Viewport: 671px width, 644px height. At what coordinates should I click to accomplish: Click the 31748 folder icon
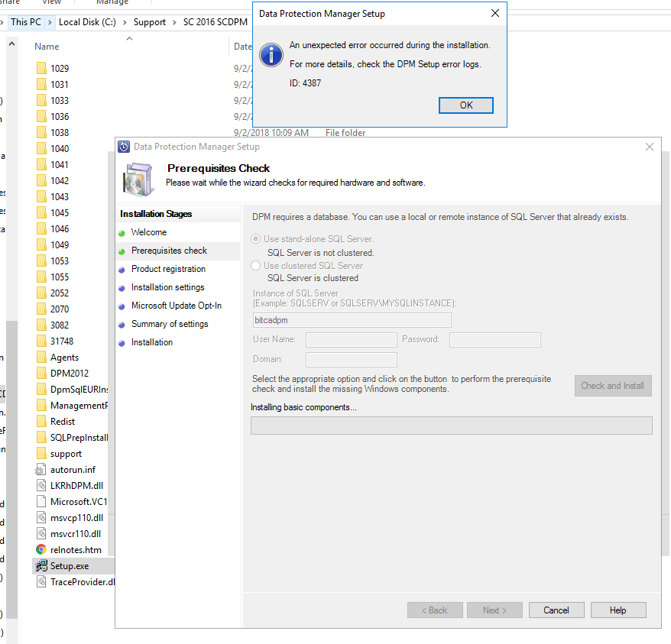41,341
